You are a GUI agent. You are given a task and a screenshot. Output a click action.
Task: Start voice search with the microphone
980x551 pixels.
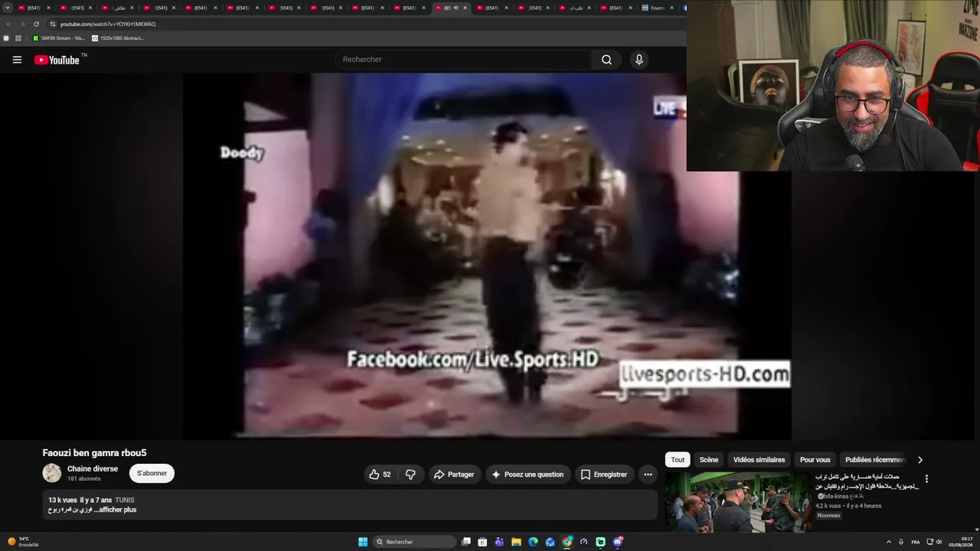(x=639, y=60)
